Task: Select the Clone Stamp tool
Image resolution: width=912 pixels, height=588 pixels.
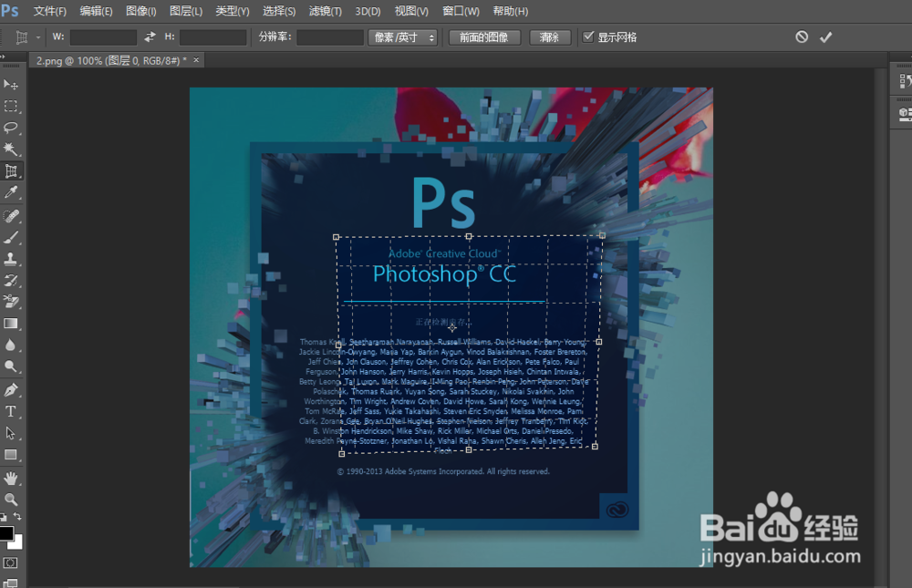Action: (10, 259)
